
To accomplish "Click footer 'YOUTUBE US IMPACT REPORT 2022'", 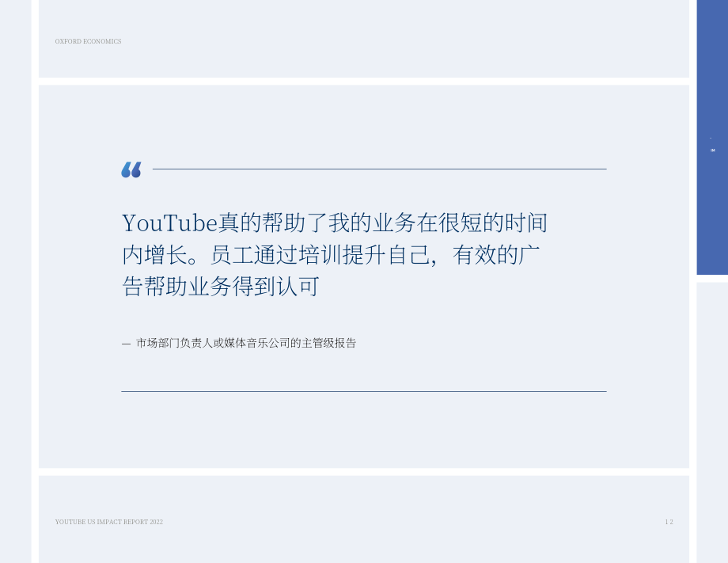I will click(109, 522).
